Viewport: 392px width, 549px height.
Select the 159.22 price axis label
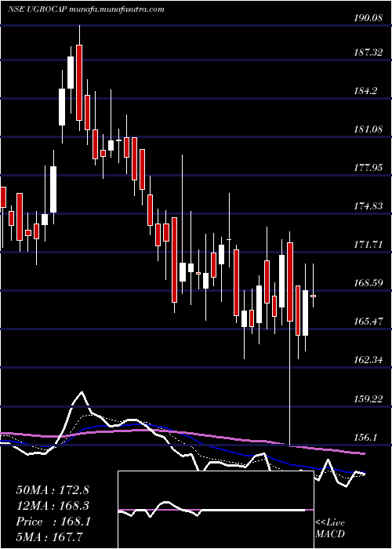[368, 398]
